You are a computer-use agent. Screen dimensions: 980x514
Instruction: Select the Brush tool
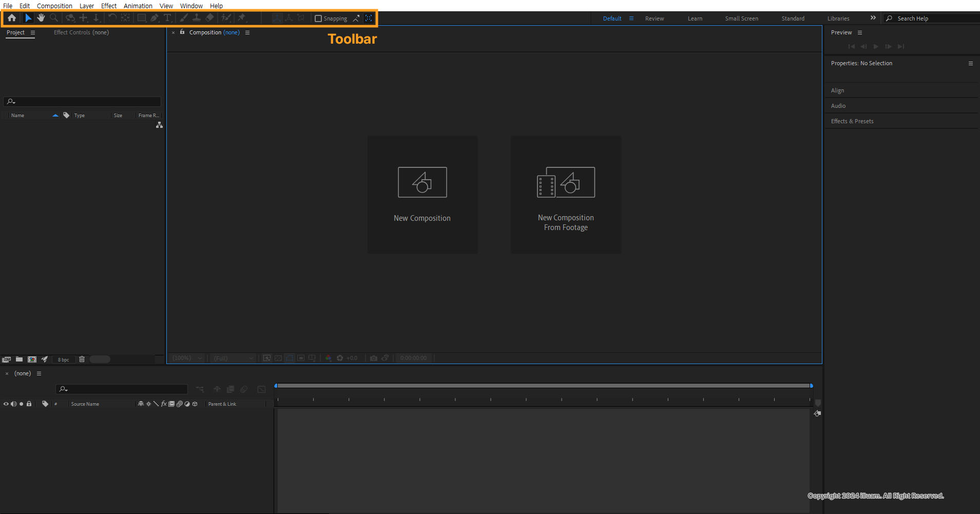(x=183, y=18)
